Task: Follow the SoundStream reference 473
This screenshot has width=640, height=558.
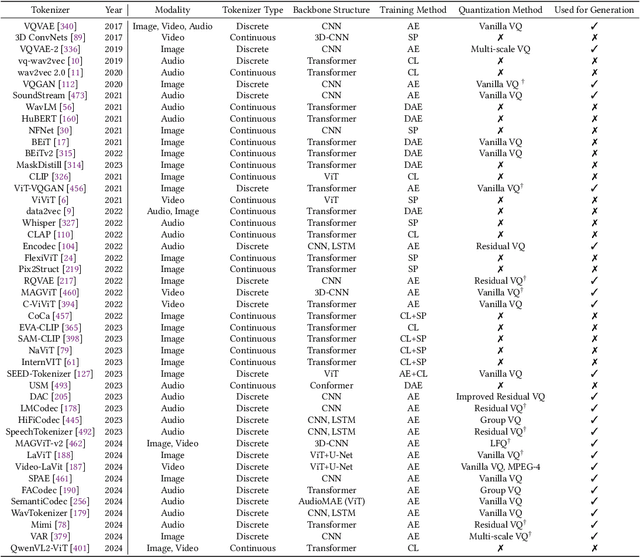Action: coord(77,95)
